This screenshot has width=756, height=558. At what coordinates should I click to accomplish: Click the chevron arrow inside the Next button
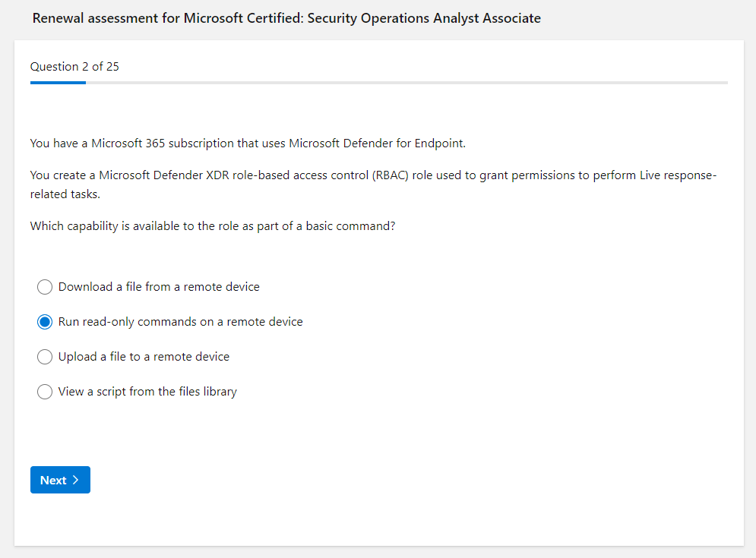pyautogui.click(x=75, y=480)
